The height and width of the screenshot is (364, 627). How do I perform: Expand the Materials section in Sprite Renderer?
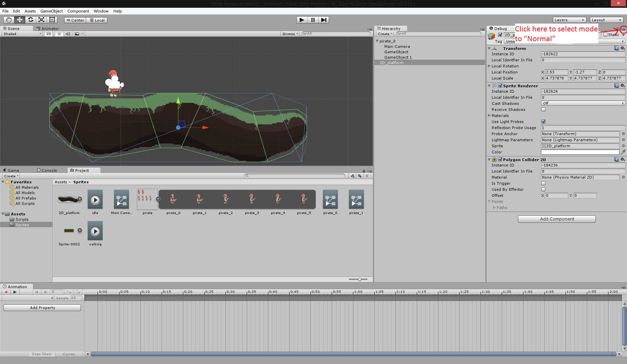click(x=489, y=116)
